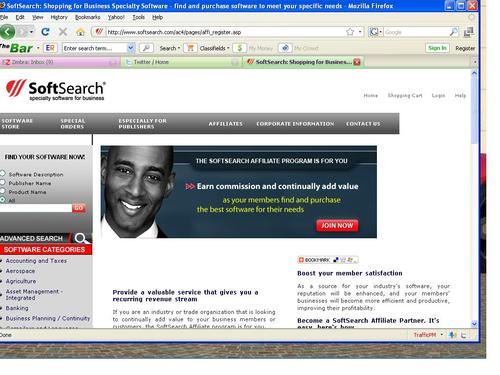Click the JOIN NOW banner button
500x375 pixels.
(x=337, y=226)
